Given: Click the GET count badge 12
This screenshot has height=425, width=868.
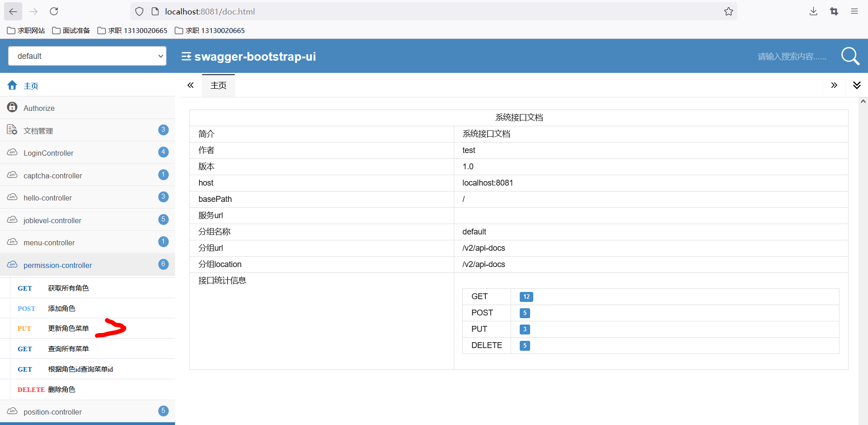Looking at the screenshot, I should pos(526,297).
